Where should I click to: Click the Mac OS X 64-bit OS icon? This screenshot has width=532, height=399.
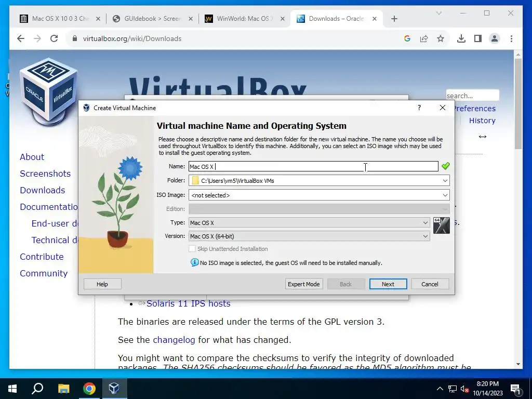(442, 225)
